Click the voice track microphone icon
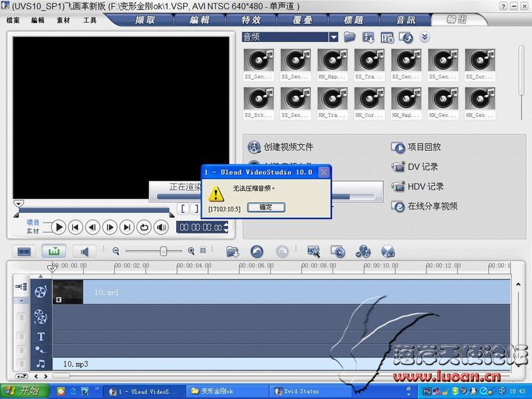 pyautogui.click(x=41, y=350)
